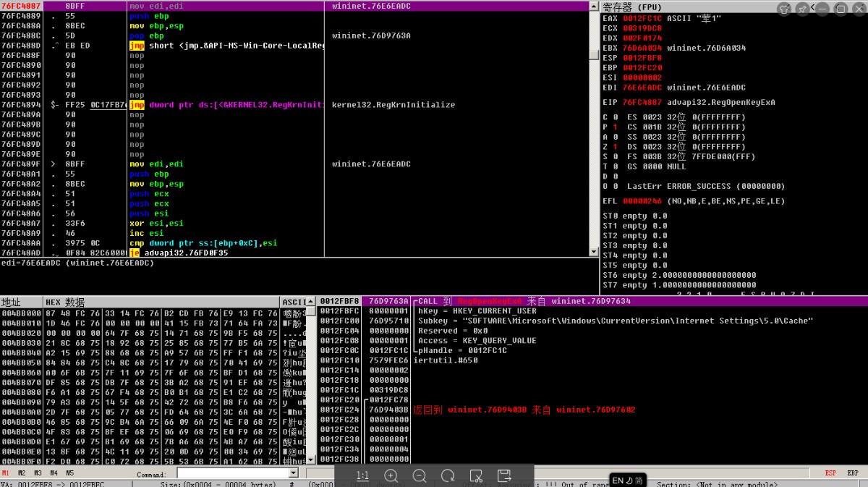Select the advapi32.76FD0F35 jump instruction
This screenshot has height=487, width=868.
[x=179, y=253]
